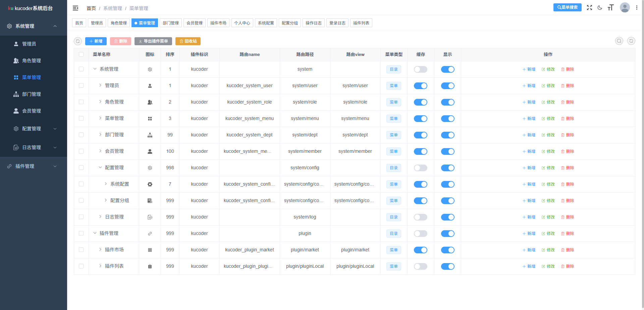Turn off display switch for 插件列表 row
Screen dimensions: 644x310
point(447,266)
